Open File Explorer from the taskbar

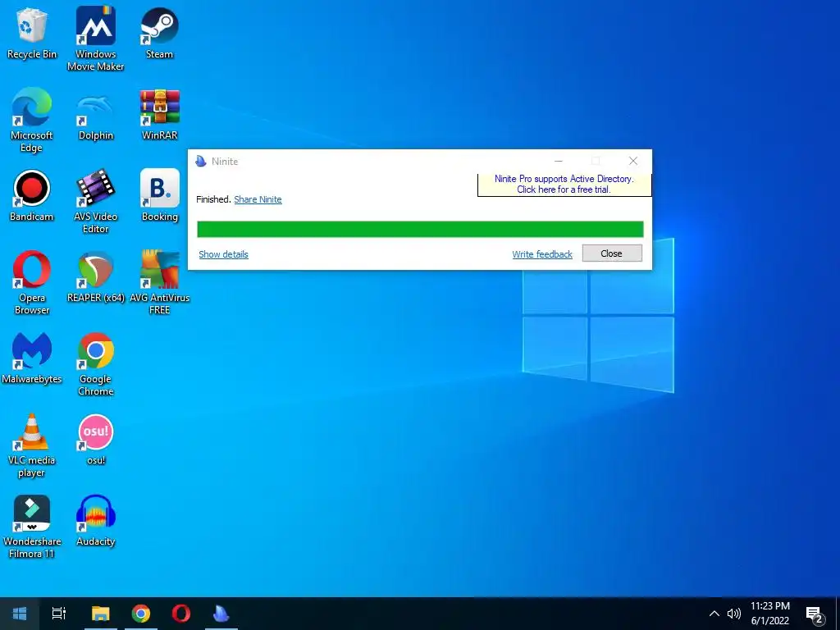click(x=100, y=614)
